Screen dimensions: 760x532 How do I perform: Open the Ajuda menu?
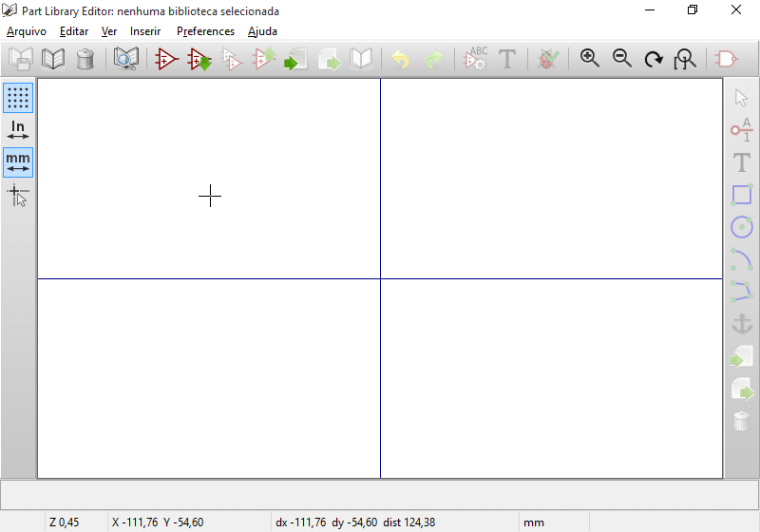click(262, 31)
